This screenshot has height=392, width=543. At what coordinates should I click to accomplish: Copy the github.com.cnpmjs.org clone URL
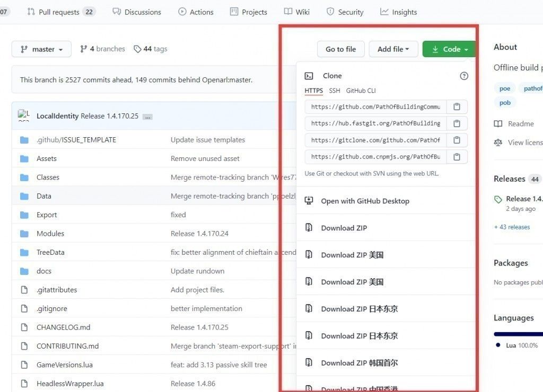tap(457, 157)
